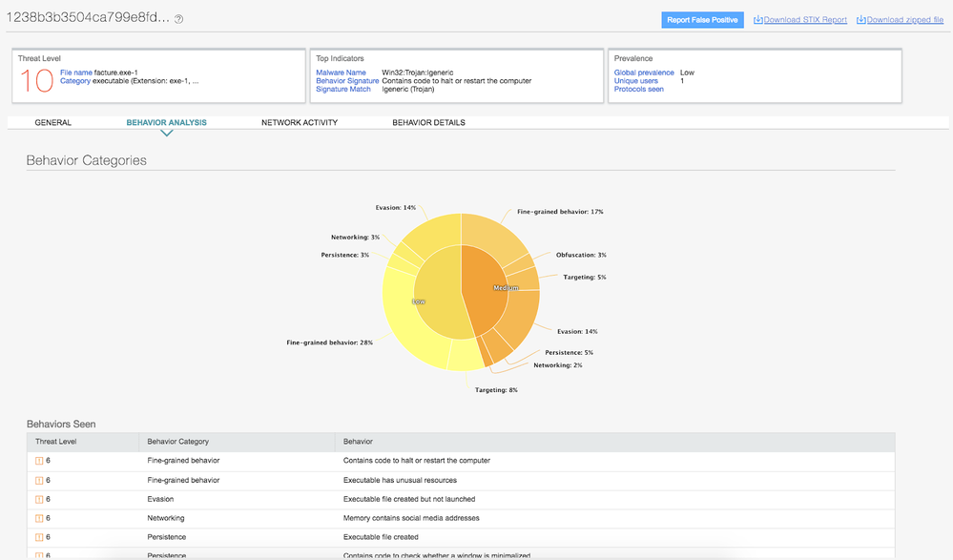Click the Malware Name indicator link
This screenshot has width=953, height=560.
coord(341,73)
